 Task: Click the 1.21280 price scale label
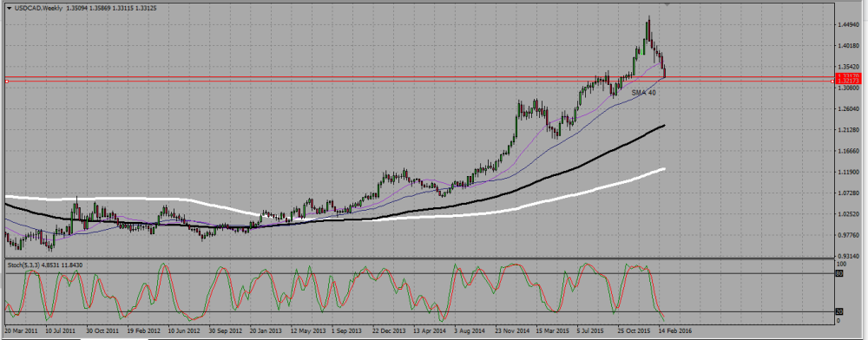(x=849, y=130)
